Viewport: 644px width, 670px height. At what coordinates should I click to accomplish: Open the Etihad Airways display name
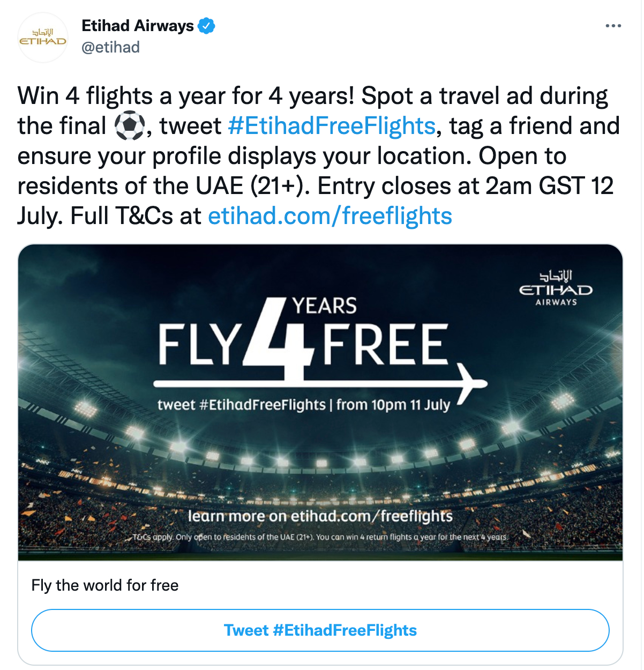point(138,26)
